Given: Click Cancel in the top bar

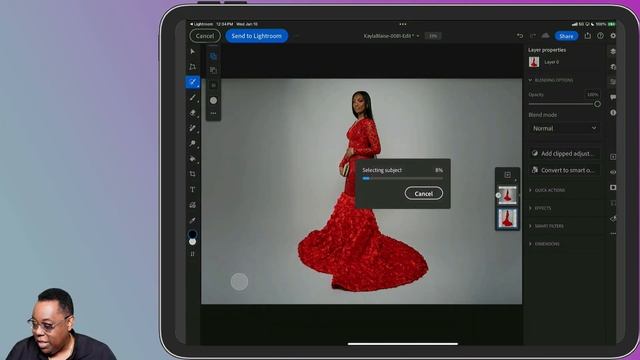Looking at the screenshot, I should pos(205,36).
